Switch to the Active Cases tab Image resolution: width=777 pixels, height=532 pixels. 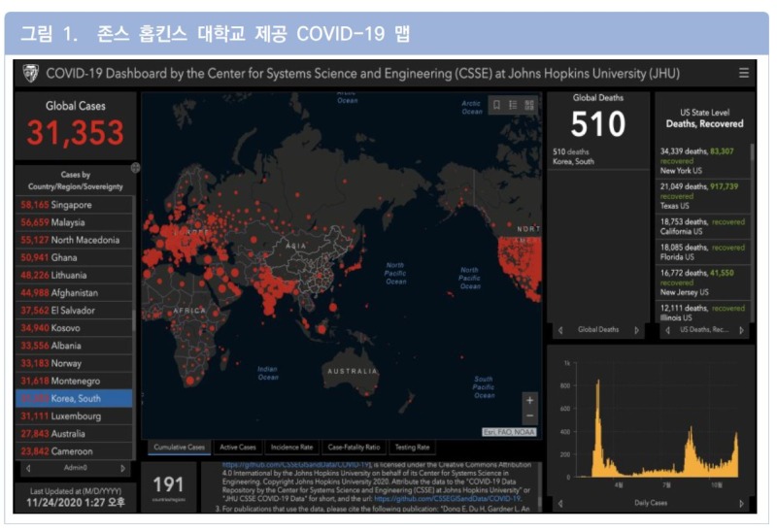pos(238,448)
